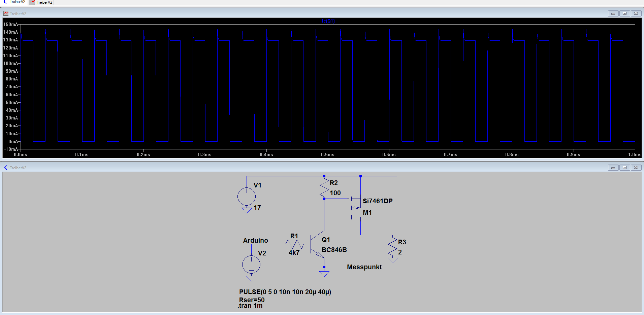Select the R1 resistor symbol
This screenshot has height=315, width=644.
(294, 244)
